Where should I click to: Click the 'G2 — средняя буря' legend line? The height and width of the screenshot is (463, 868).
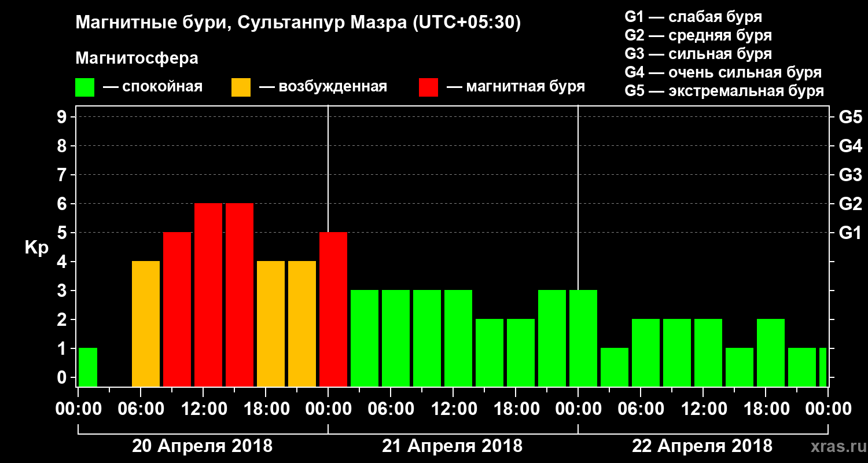pyautogui.click(x=698, y=35)
